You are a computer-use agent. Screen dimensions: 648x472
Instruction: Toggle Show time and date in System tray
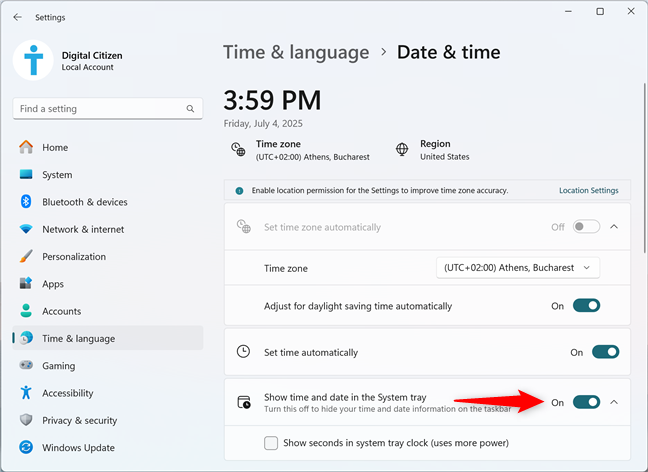(586, 402)
